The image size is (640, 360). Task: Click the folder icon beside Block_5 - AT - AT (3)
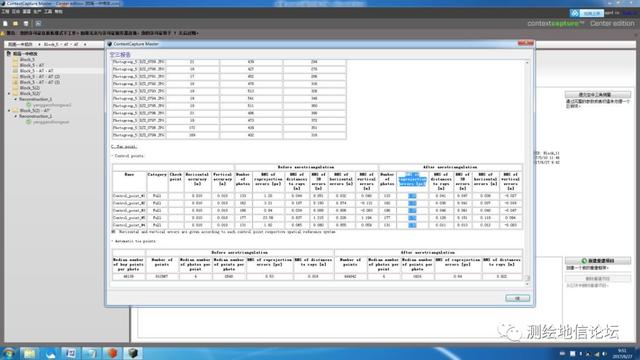click(x=16, y=82)
